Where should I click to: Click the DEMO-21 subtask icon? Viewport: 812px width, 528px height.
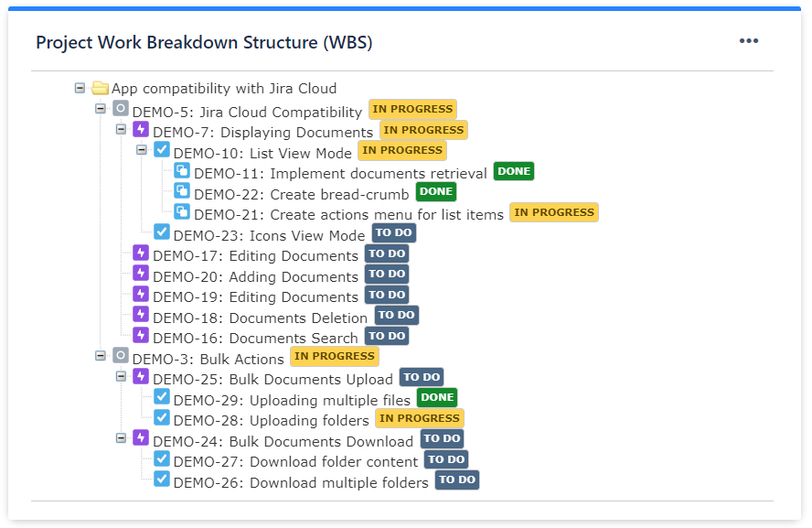182,211
